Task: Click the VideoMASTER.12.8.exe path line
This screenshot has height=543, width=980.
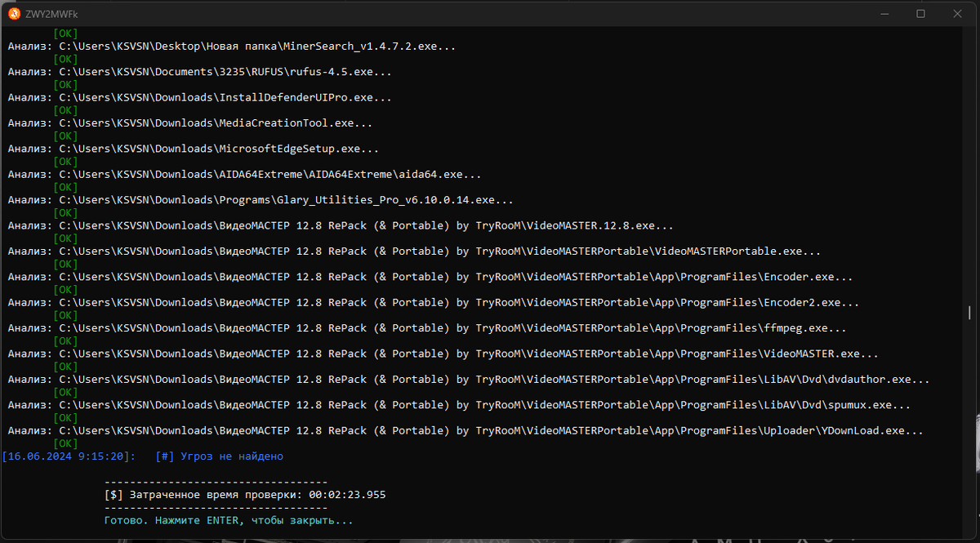Action: [341, 225]
